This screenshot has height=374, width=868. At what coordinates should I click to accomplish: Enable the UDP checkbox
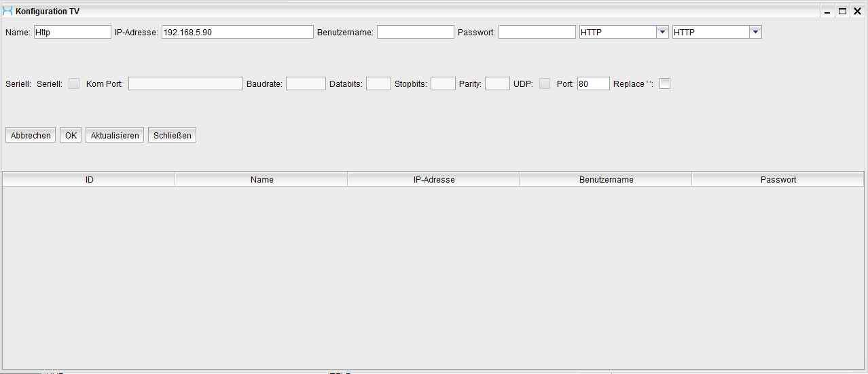(x=545, y=83)
